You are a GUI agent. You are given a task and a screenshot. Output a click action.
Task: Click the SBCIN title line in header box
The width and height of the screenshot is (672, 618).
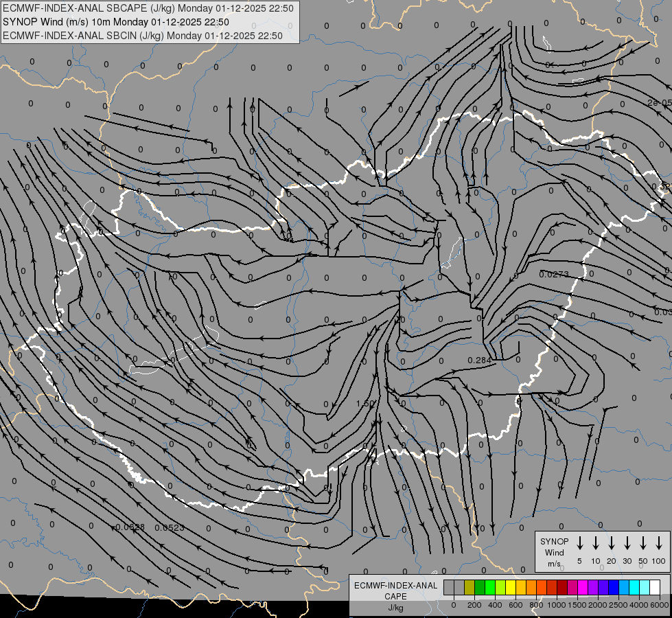(143, 36)
